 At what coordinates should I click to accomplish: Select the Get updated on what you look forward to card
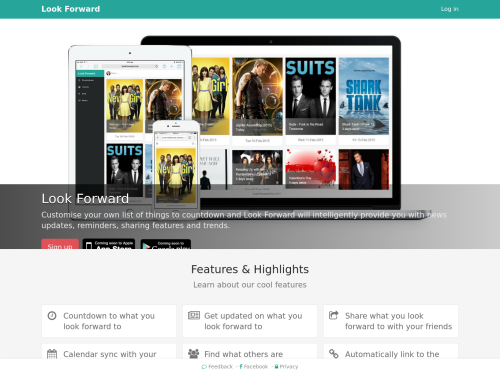click(x=250, y=321)
